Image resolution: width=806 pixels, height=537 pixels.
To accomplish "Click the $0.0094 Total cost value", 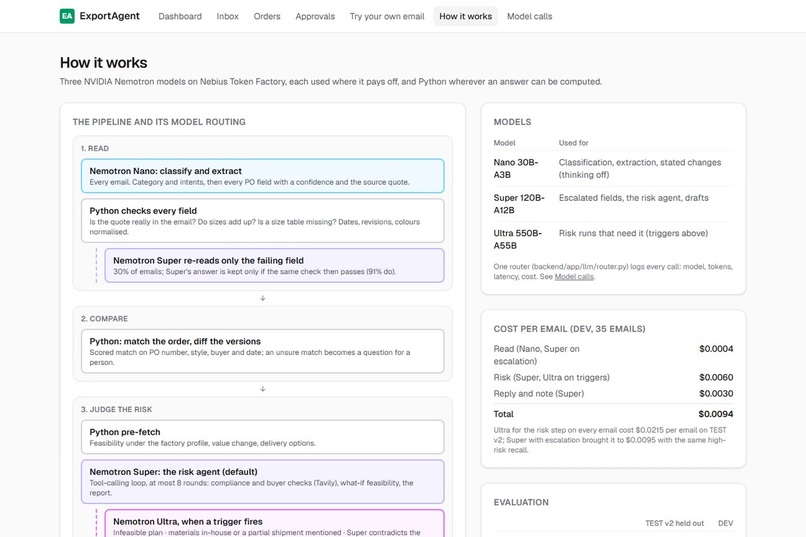I will (x=716, y=414).
